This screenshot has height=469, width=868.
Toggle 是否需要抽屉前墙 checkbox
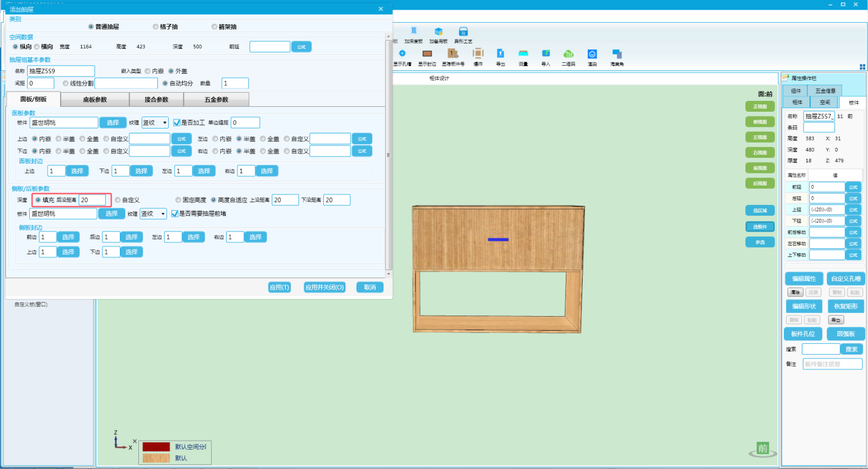click(x=175, y=214)
